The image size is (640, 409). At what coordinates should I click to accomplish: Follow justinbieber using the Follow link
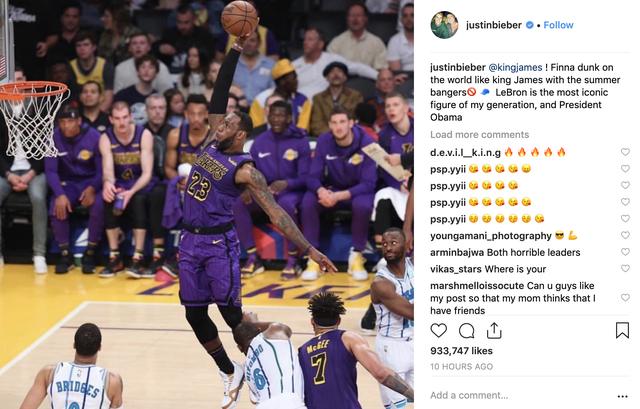click(558, 25)
